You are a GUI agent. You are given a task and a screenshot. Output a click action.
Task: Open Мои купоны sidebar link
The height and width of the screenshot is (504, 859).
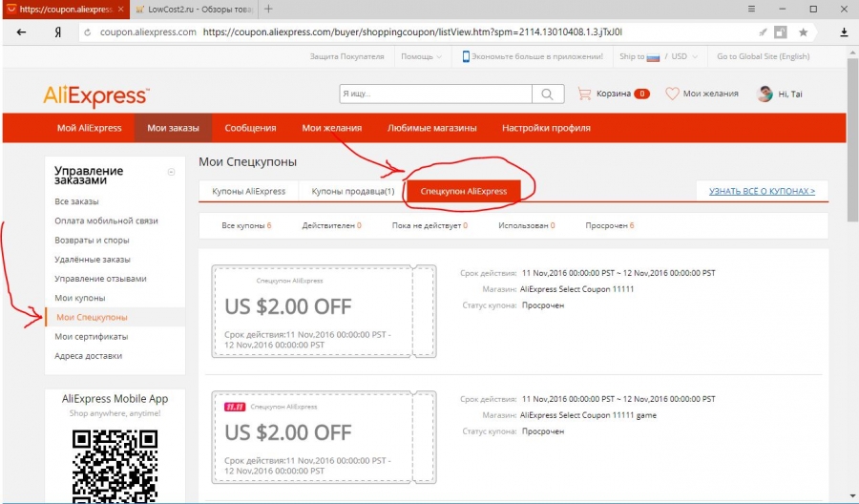pos(80,298)
